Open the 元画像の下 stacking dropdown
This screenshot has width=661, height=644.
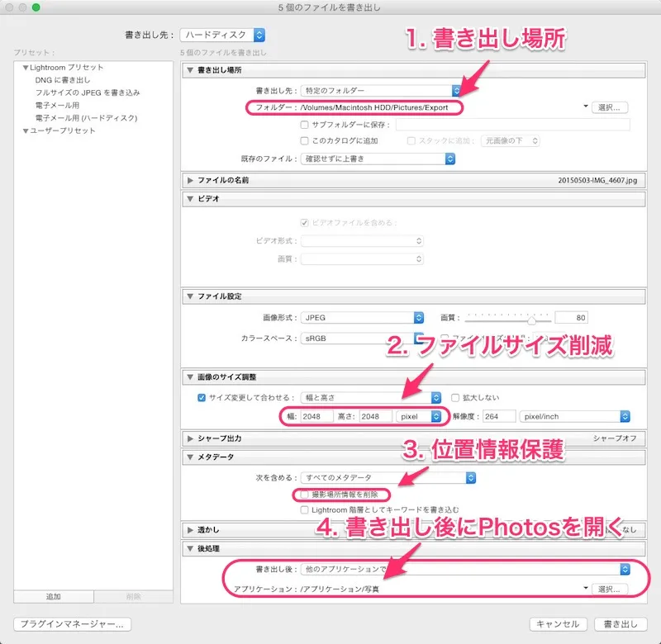pyautogui.click(x=510, y=140)
